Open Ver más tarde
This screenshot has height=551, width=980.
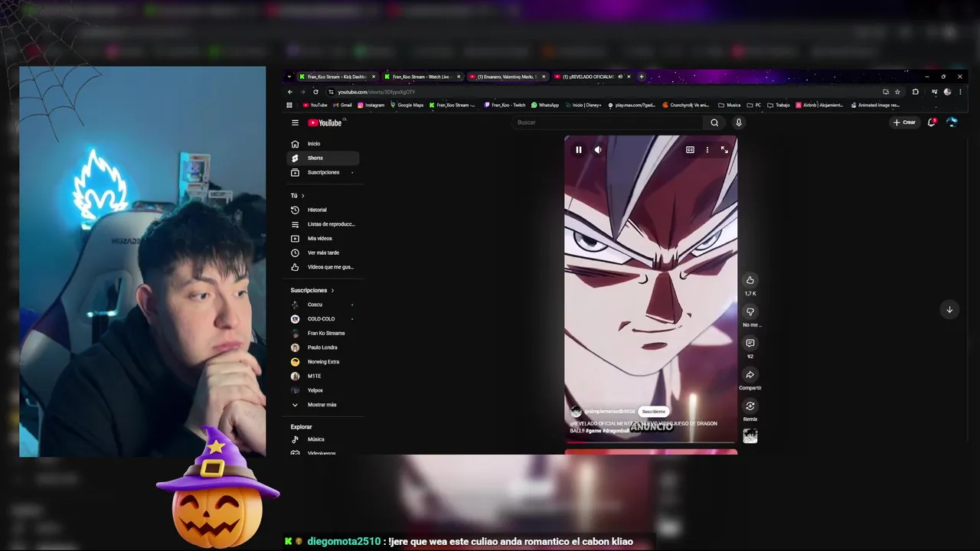pyautogui.click(x=323, y=253)
